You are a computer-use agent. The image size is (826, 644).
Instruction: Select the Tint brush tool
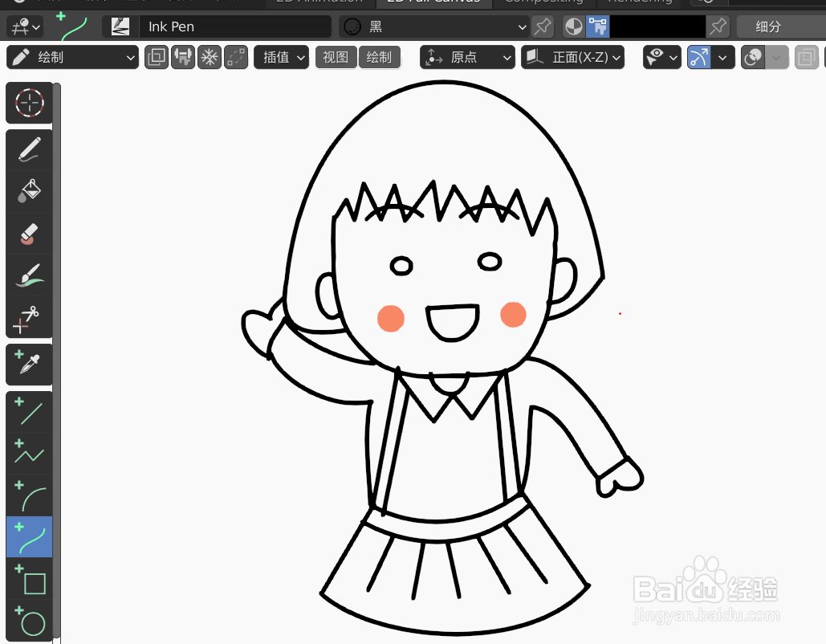click(x=30, y=275)
